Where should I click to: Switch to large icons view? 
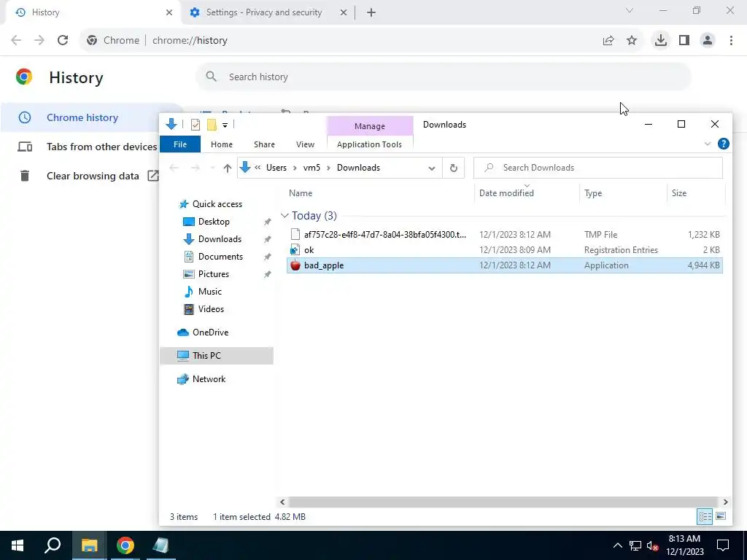pyautogui.click(x=721, y=516)
